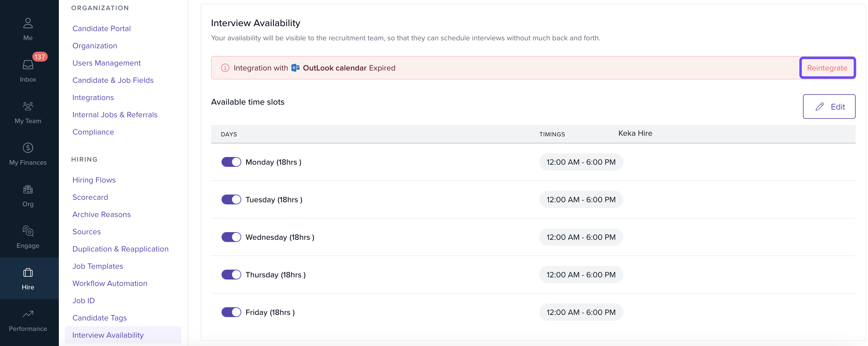This screenshot has height=346, width=868.
Task: Toggle Friday availability off
Action: coord(231,312)
